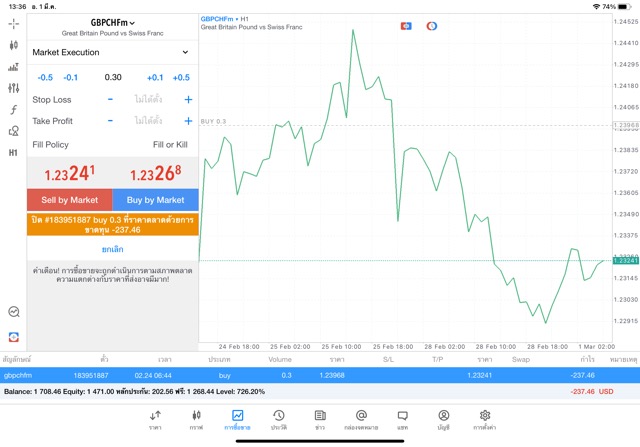This screenshot has height=447, width=640.
Task: Tap the Volume column header
Action: [280, 359]
